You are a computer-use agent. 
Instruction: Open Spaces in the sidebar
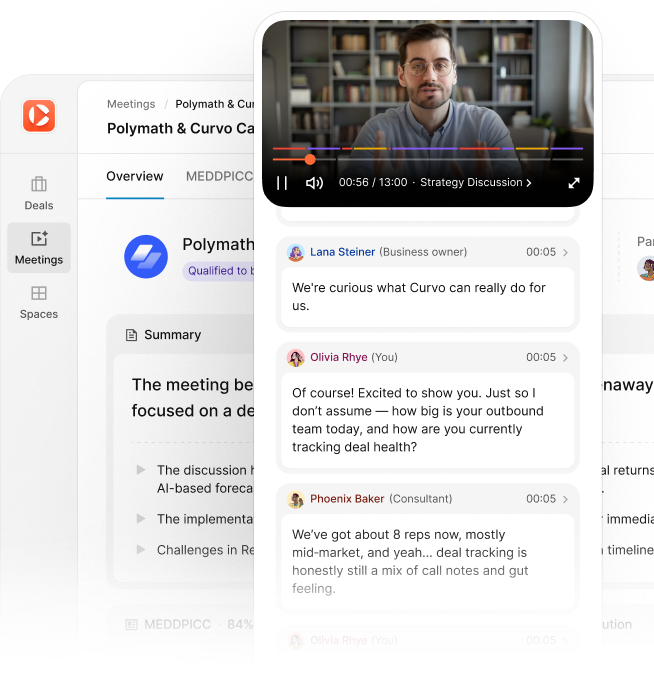click(x=39, y=303)
